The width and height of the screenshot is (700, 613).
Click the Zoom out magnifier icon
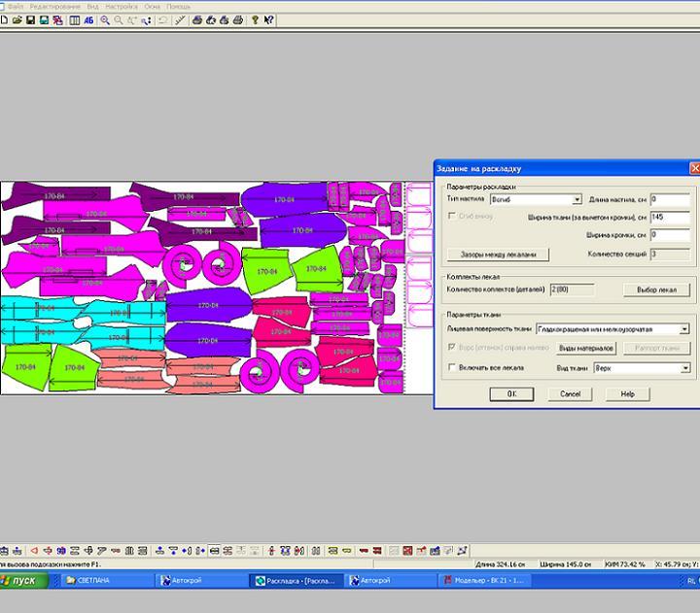click(x=119, y=19)
